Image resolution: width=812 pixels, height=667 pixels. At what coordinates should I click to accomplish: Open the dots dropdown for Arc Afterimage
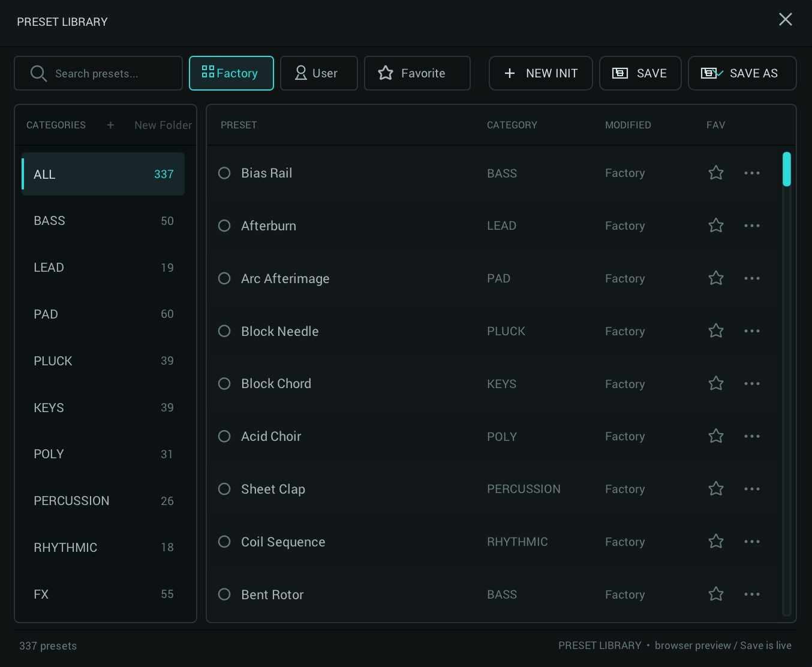(x=752, y=278)
